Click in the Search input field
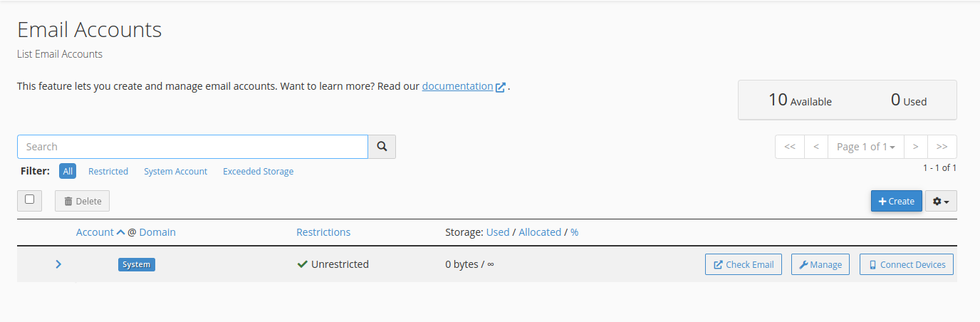The image size is (980, 322). click(192, 147)
